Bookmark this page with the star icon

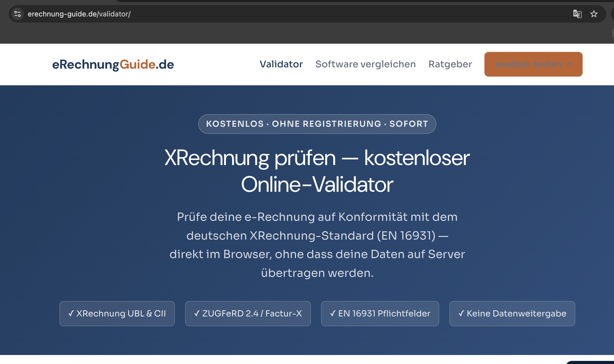click(594, 14)
